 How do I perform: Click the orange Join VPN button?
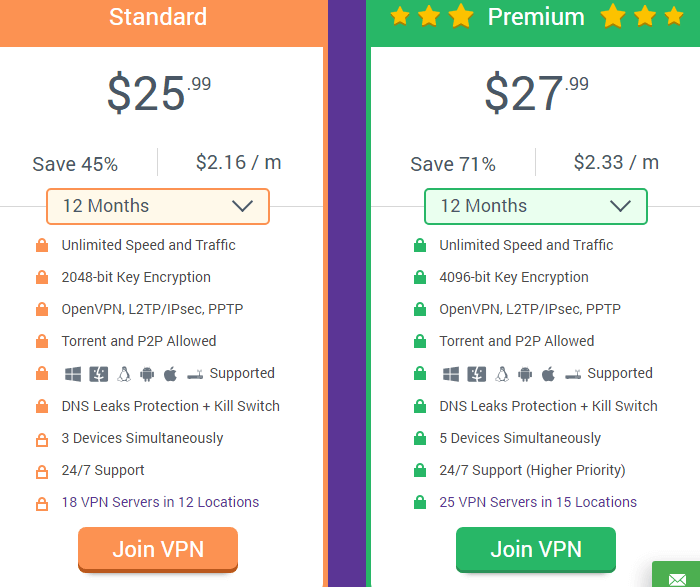pos(158,550)
